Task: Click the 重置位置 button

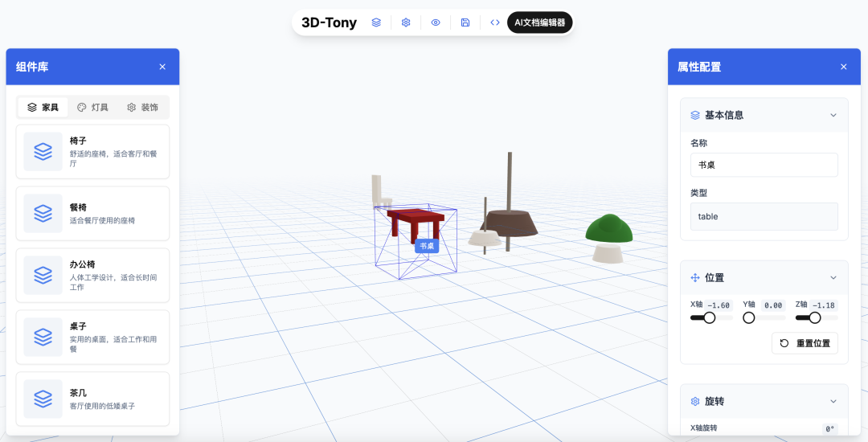Action: 805,343
